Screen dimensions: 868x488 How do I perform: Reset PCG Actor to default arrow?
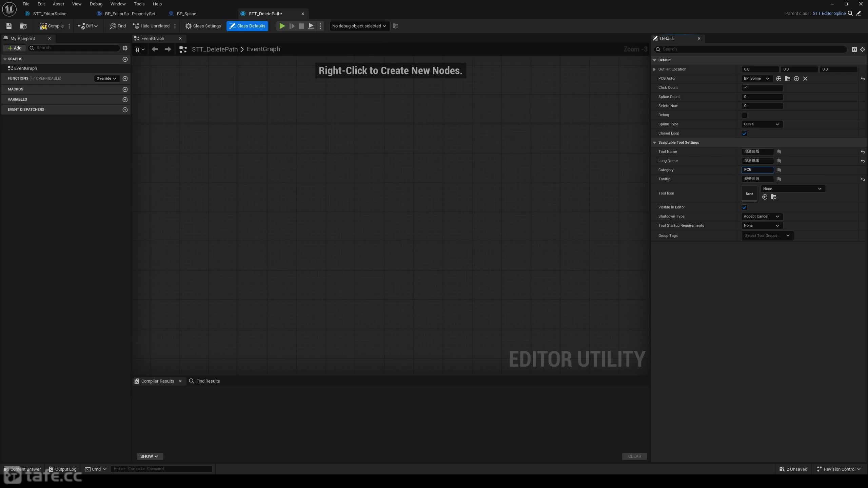(x=863, y=79)
